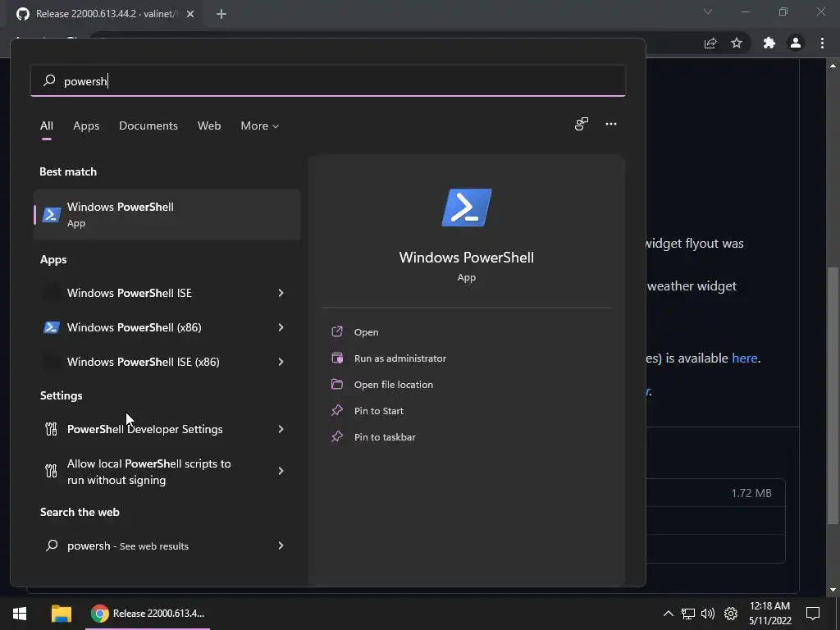
Task: Open Chrome tab search dropdown arrow
Action: (708, 11)
